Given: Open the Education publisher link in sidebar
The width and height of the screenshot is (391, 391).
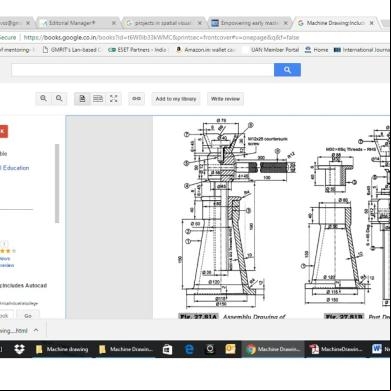Looking at the screenshot, I should coord(15,168).
